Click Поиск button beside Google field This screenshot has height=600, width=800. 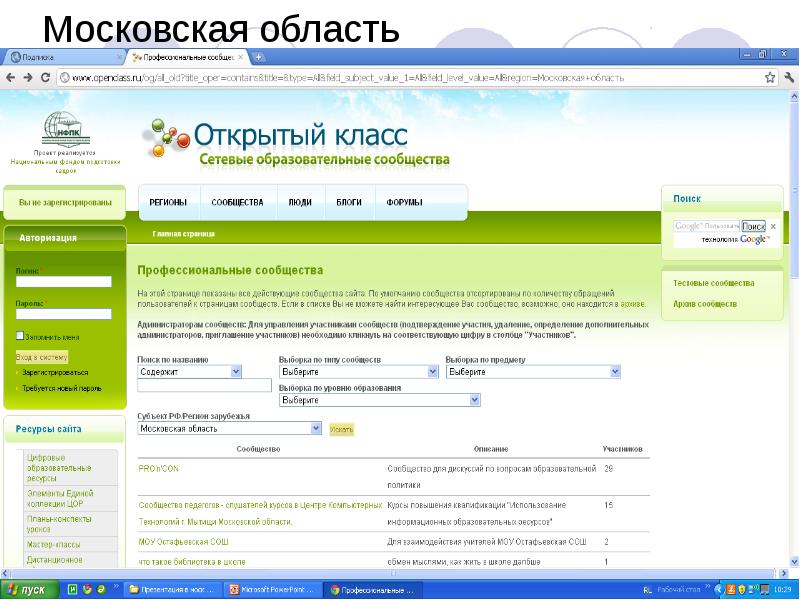(x=754, y=226)
